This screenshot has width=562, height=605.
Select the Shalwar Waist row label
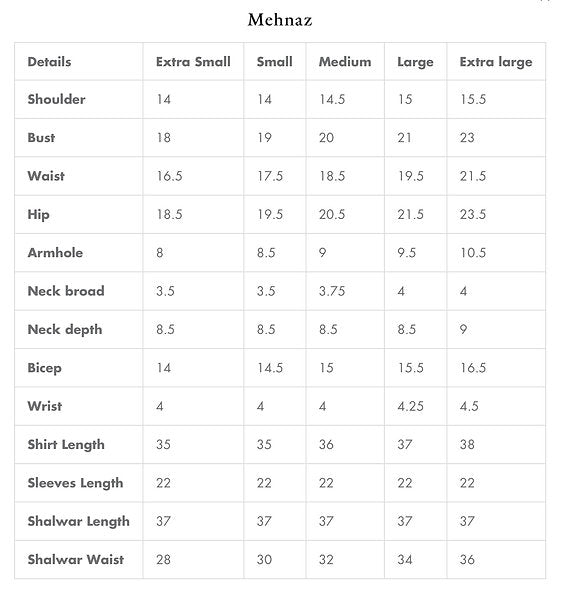click(x=76, y=559)
